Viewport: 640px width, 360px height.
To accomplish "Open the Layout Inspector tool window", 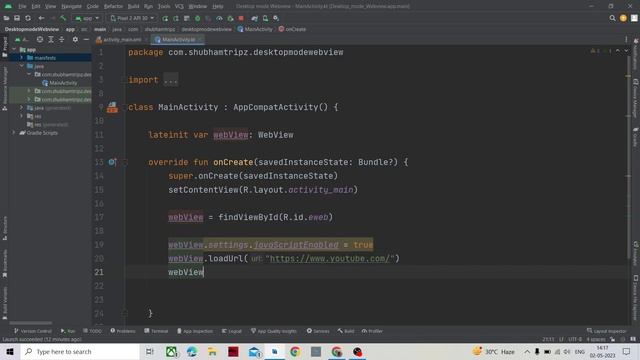I will (x=607, y=331).
